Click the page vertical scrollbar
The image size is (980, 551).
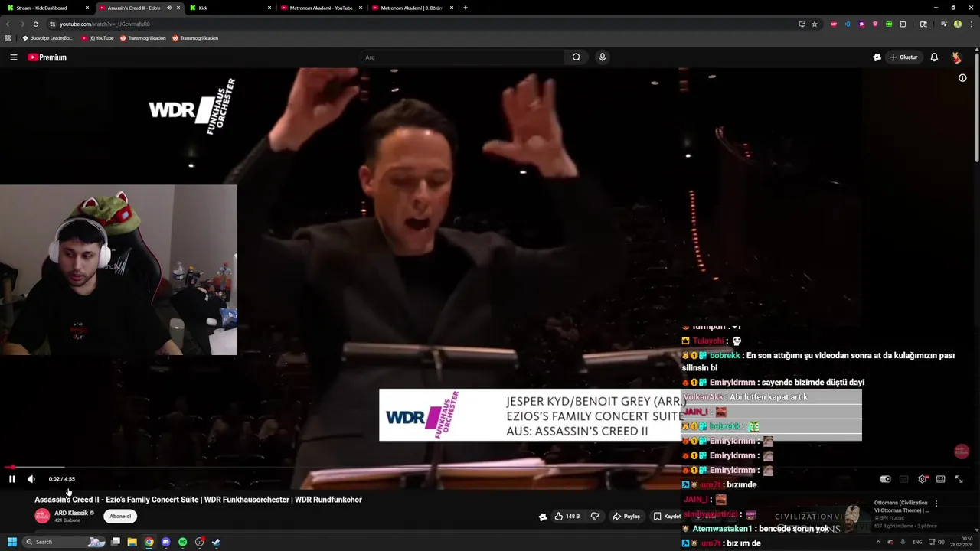[x=977, y=107]
